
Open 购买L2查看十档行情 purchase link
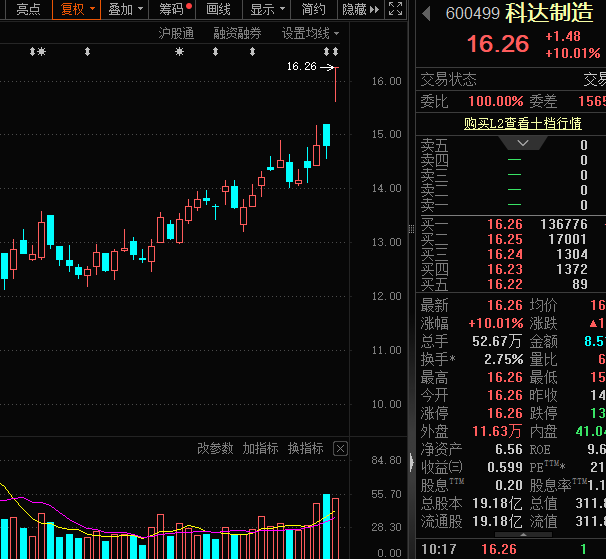tap(522, 124)
